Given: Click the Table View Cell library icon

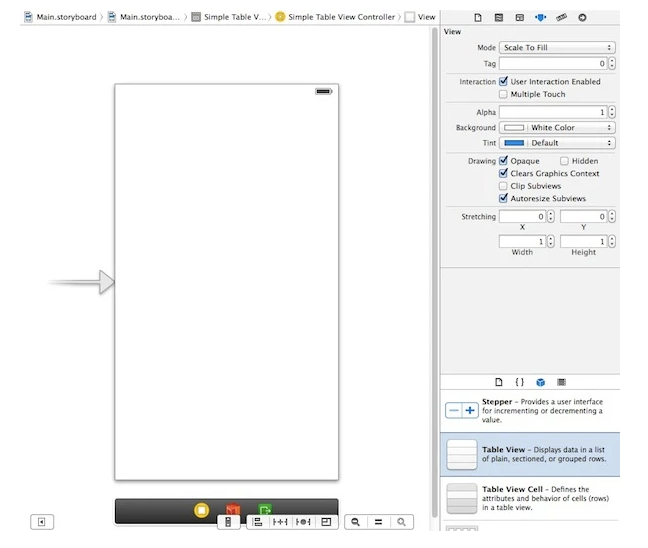Looking at the screenshot, I should [x=462, y=498].
